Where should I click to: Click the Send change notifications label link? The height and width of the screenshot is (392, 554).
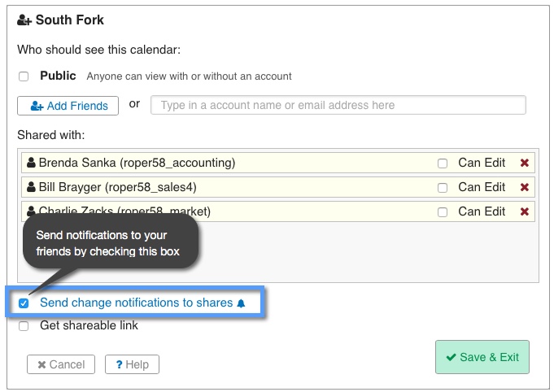(136, 303)
